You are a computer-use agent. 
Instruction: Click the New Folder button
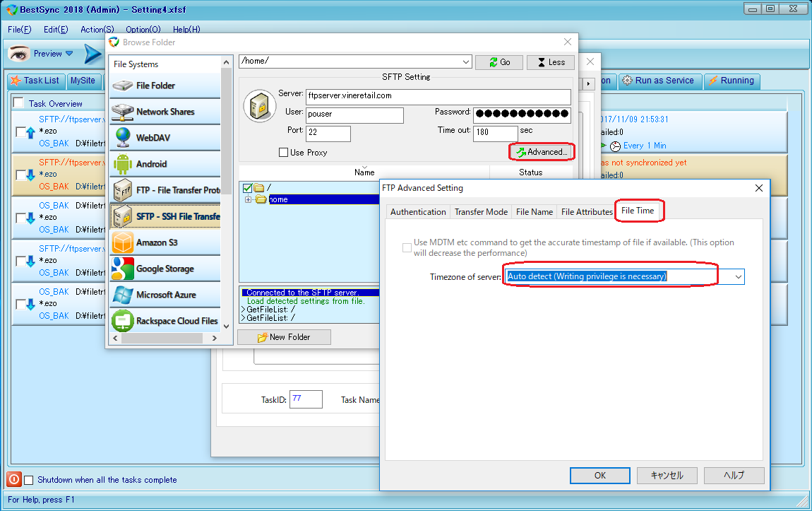(284, 337)
